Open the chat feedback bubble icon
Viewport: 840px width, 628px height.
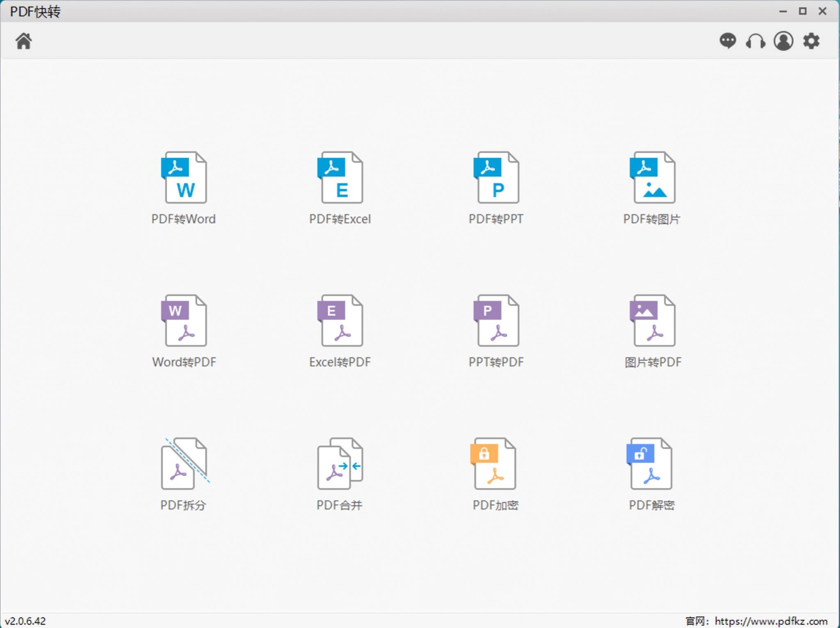(728, 41)
